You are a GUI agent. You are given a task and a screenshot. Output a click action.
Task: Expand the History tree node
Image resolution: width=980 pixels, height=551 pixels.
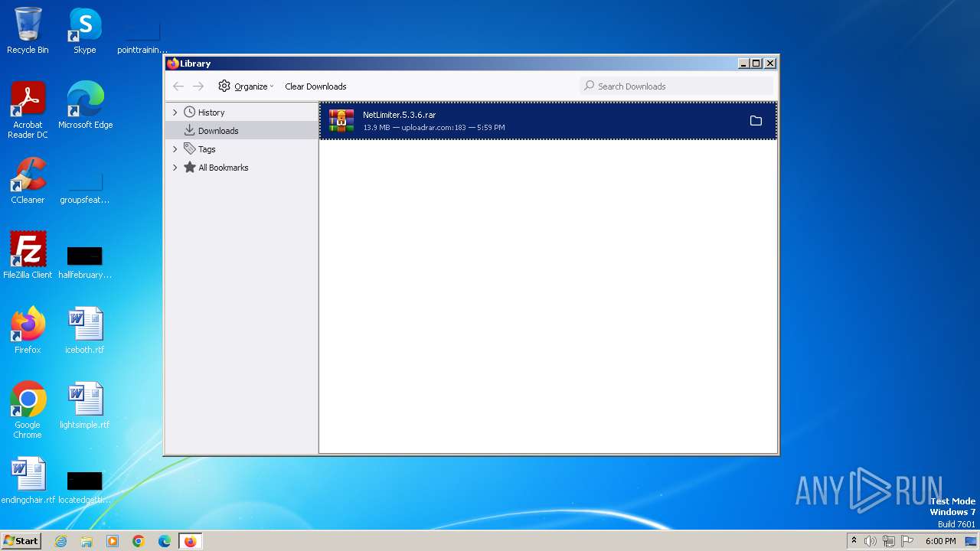tap(175, 112)
